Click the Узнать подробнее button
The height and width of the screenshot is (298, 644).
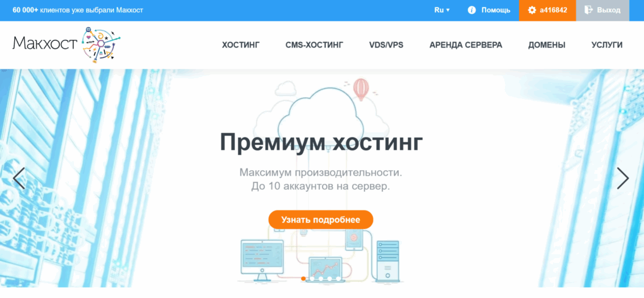pos(321,220)
